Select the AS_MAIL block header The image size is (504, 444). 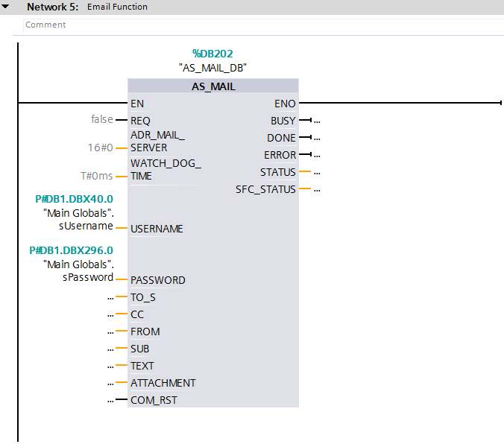click(x=213, y=86)
